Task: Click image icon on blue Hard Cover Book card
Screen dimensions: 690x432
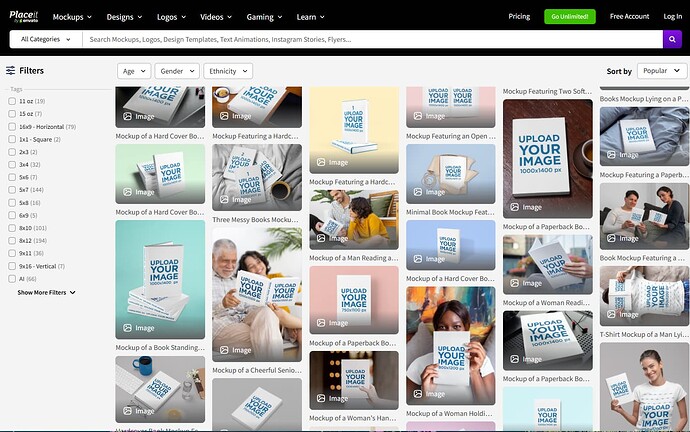Action: click(418, 259)
